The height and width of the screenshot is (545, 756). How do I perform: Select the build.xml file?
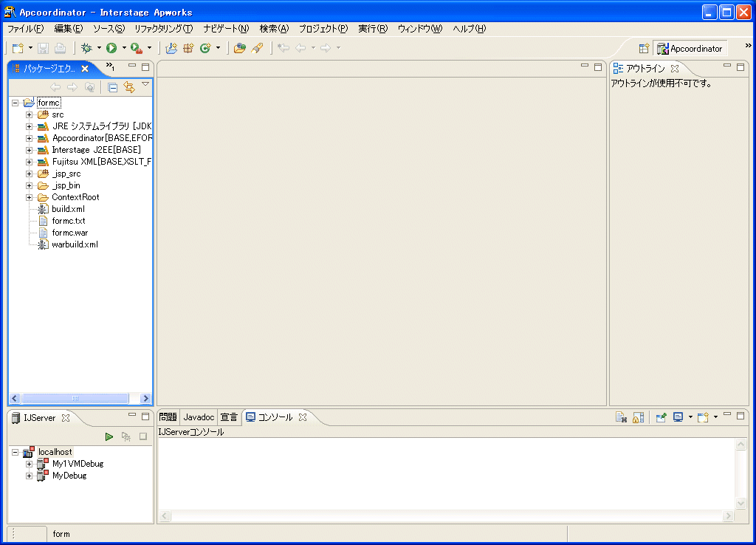[69, 209]
